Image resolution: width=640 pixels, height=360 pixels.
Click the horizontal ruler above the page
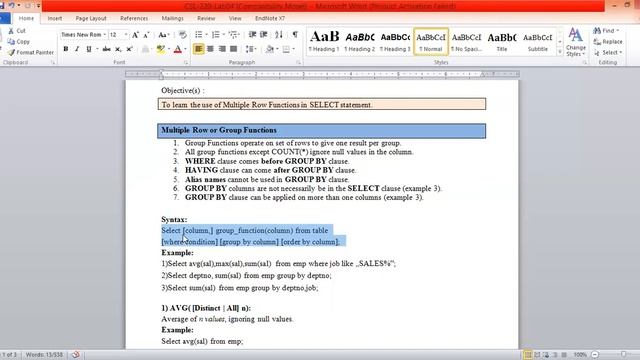(322, 74)
